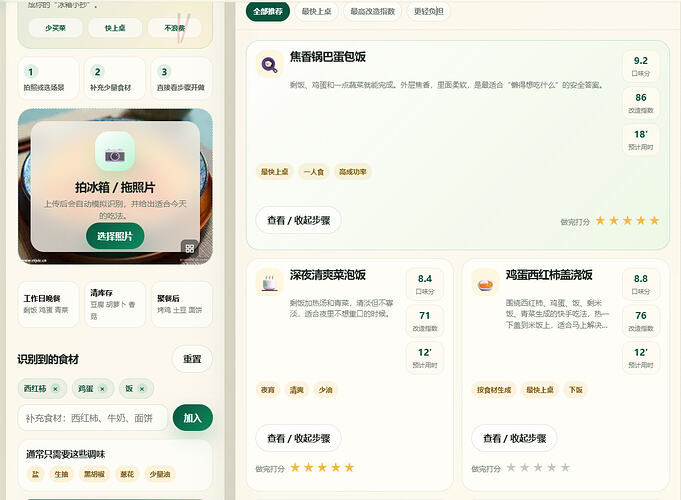
Task: Click step 1 card 拍照或选场景
Action: pos(48,78)
